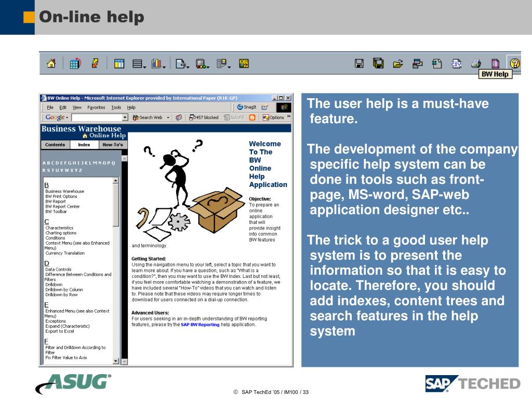Image resolution: width=532 pixels, height=399 pixels.
Task: Open the Currency Translation index entry
Action: (x=65, y=253)
